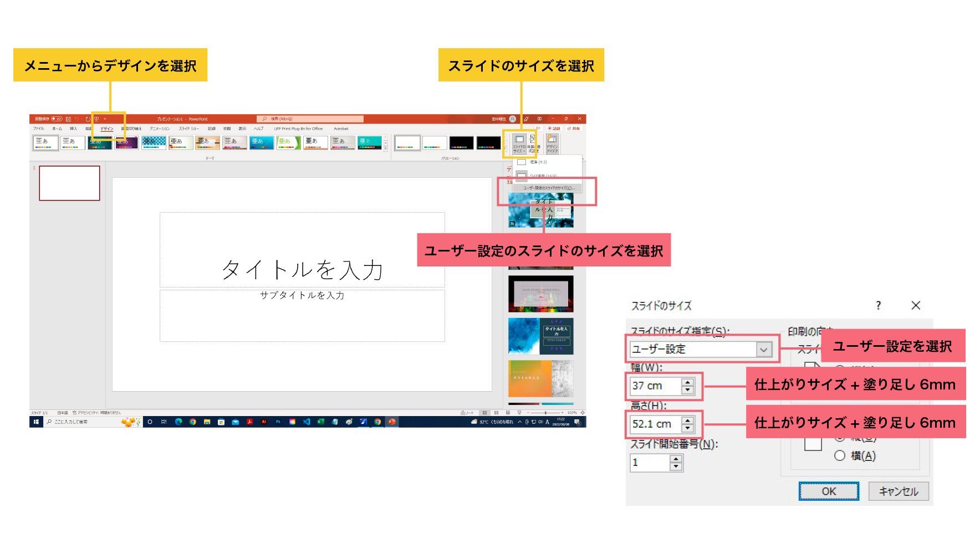Click the weather widget on taskbar
Screen dimensions: 980x554
[492, 422]
